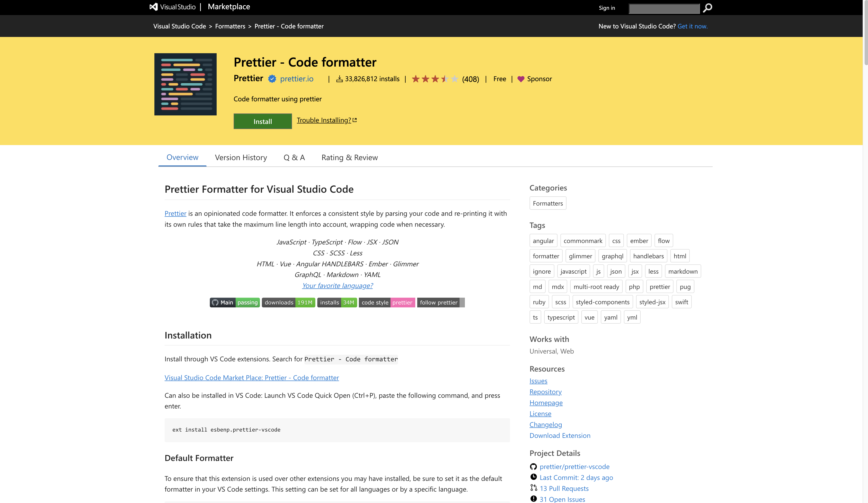
Task: Open the Q & A tab
Action: [x=294, y=157]
